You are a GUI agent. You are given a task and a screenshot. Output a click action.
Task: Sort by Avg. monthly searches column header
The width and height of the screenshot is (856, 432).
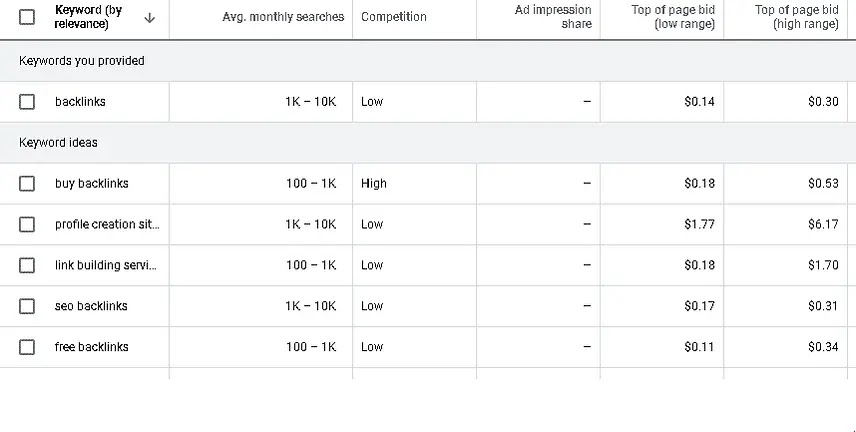(x=283, y=17)
